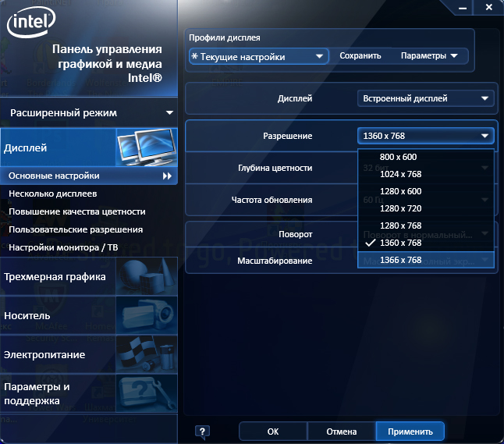504x444 pixels.
Task: Click the dual monitors Display icon
Action: pos(147,147)
